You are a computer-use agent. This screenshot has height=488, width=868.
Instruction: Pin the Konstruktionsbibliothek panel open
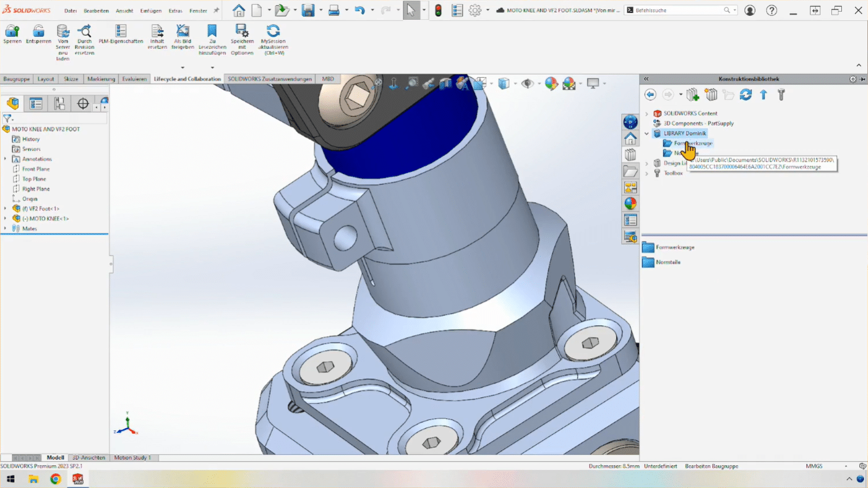(862, 79)
